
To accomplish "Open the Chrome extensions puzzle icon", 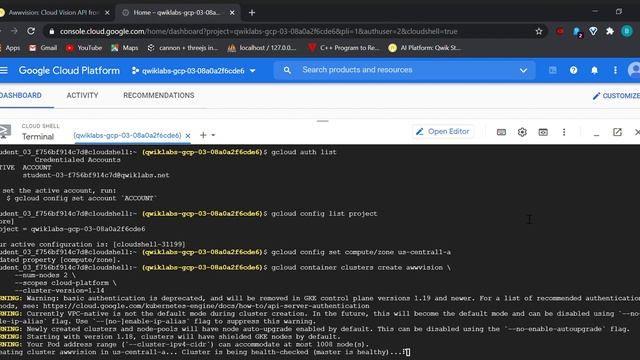I will (610, 31).
